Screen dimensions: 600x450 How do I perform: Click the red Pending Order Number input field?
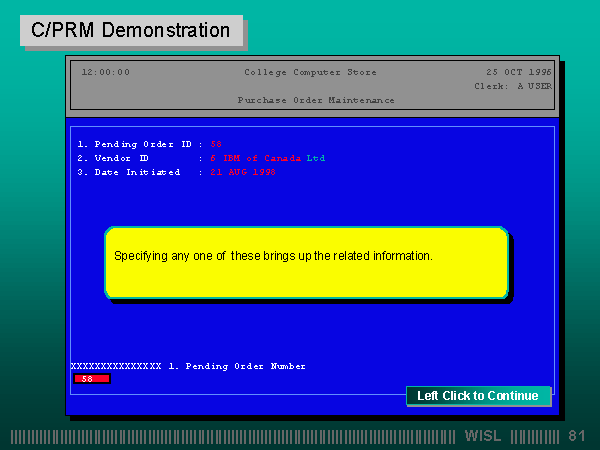(91, 379)
